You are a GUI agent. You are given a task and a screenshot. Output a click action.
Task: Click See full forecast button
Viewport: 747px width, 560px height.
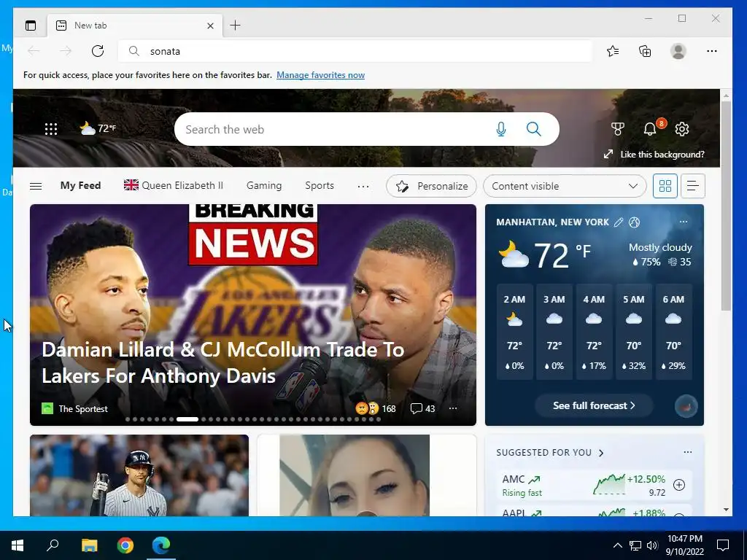pos(594,405)
